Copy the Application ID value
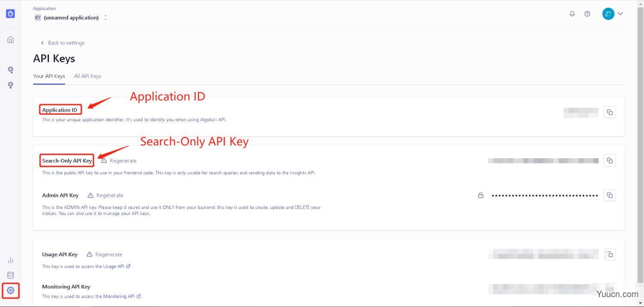 (610, 112)
